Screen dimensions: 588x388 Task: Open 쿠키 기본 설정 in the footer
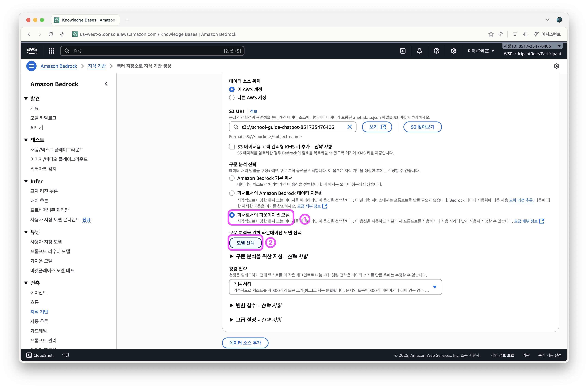550,355
